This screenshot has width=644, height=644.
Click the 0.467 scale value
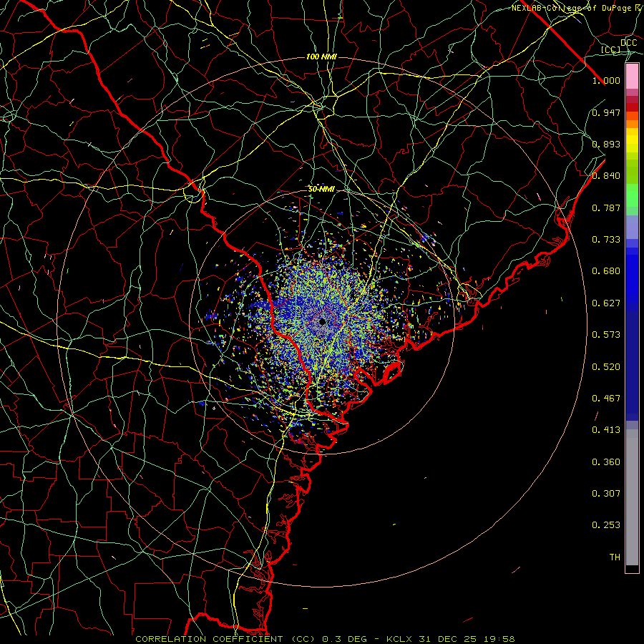(x=606, y=399)
